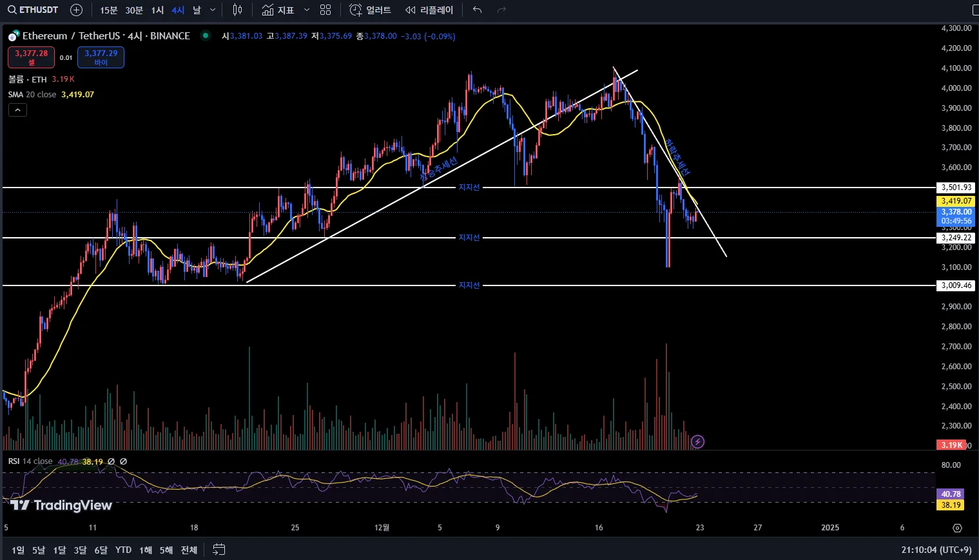The image size is (979, 560).
Task: Add a symbol with the plus icon
Action: [76, 10]
